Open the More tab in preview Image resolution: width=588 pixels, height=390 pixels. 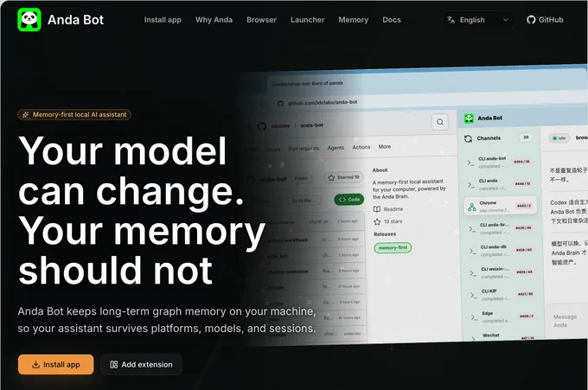coord(385,147)
